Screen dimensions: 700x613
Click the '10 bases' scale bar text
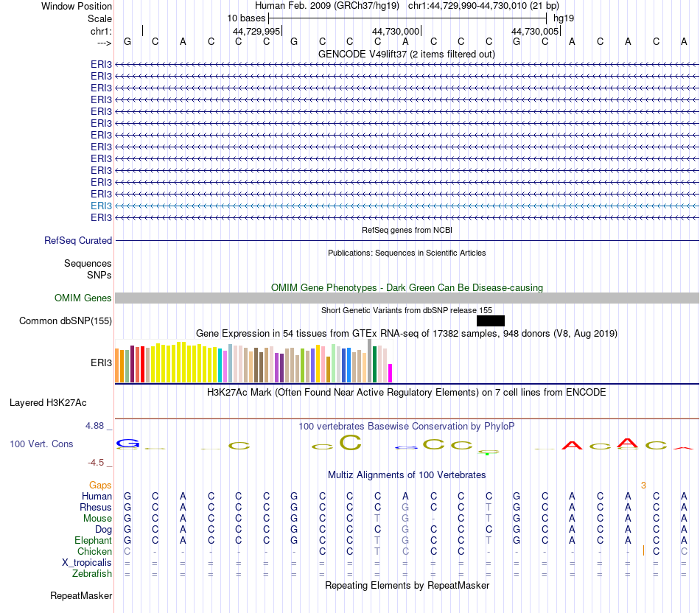point(246,18)
